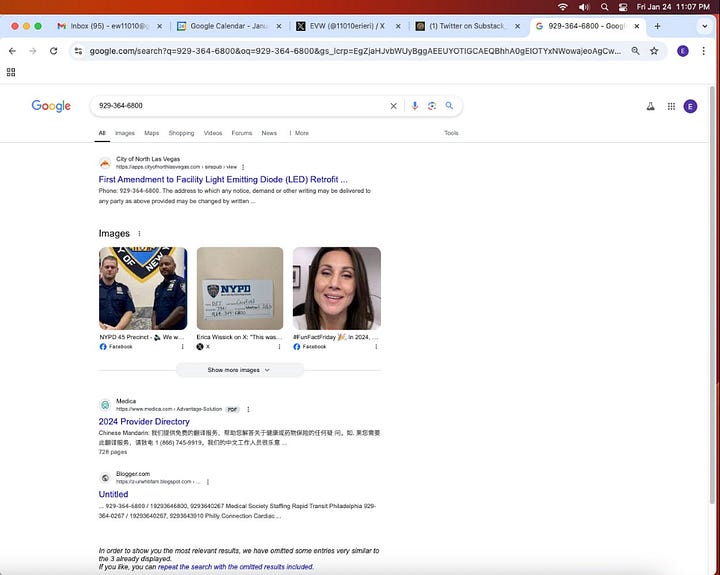Screen dimensions: 720x575
Task: Open options for Erica Wissick image
Action: [279, 347]
